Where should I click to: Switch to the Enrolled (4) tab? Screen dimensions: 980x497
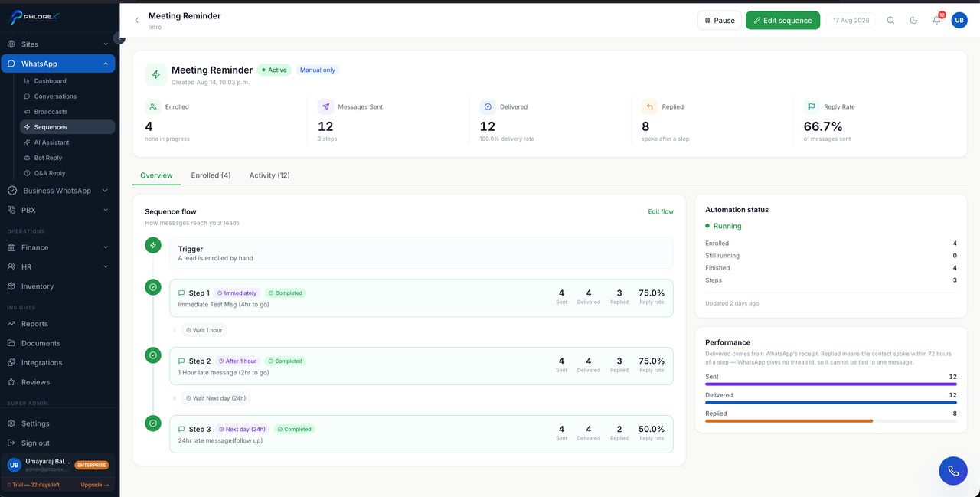(x=211, y=175)
